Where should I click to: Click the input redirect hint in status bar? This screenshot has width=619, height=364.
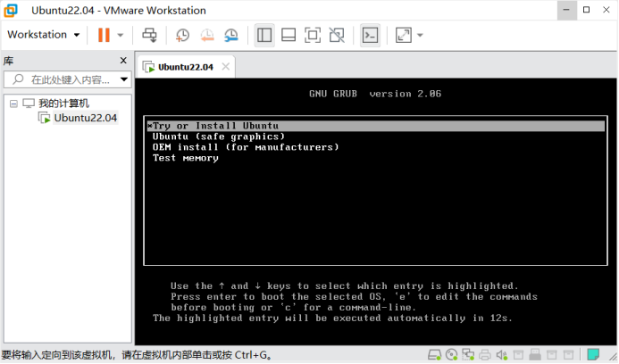[137, 355]
